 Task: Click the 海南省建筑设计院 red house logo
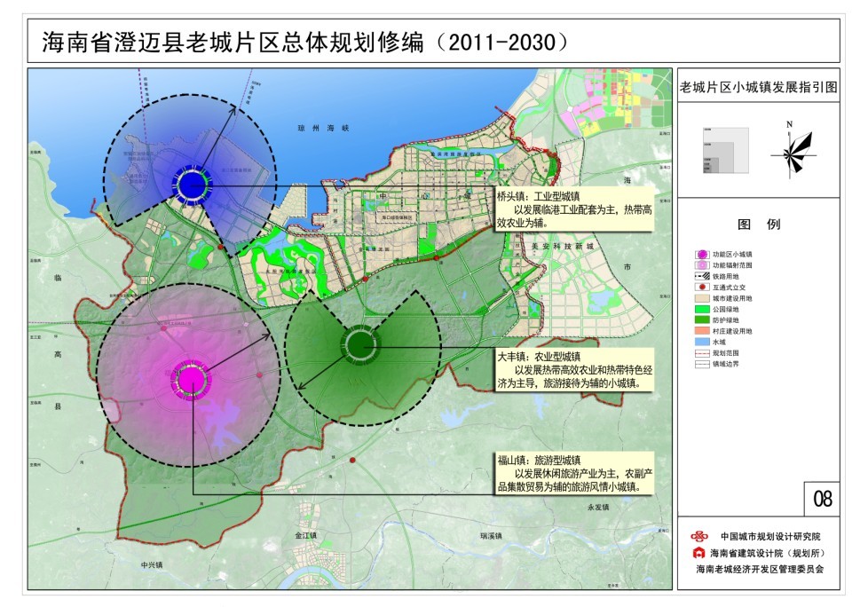tap(699, 553)
